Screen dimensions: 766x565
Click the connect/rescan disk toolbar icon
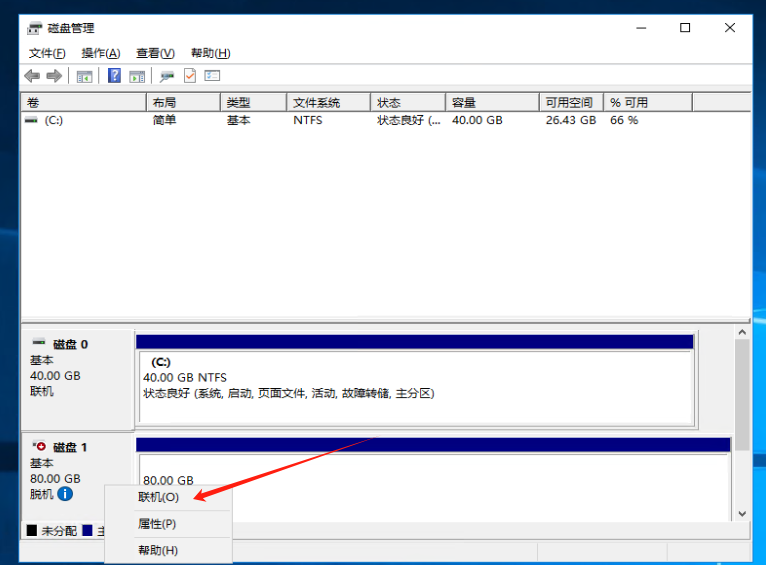point(167,76)
